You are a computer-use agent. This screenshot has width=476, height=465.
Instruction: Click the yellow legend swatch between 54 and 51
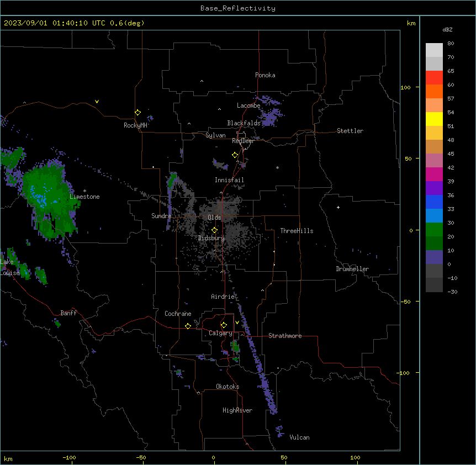tap(434, 119)
